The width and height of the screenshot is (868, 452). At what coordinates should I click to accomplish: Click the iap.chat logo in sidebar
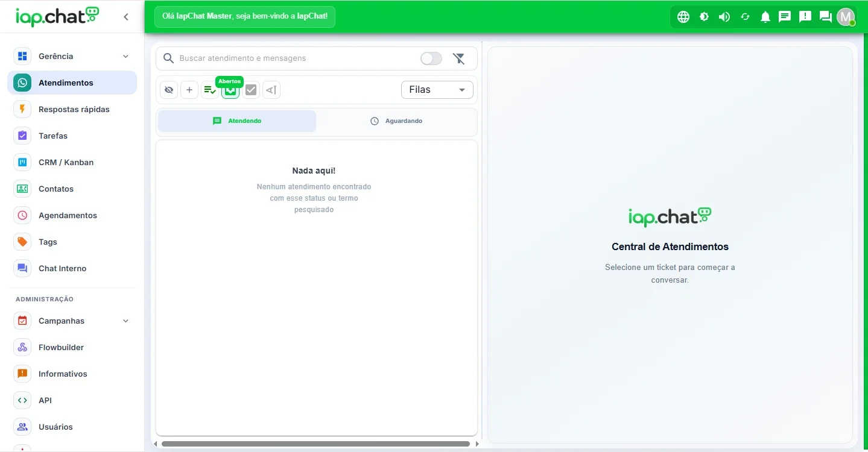[57, 17]
